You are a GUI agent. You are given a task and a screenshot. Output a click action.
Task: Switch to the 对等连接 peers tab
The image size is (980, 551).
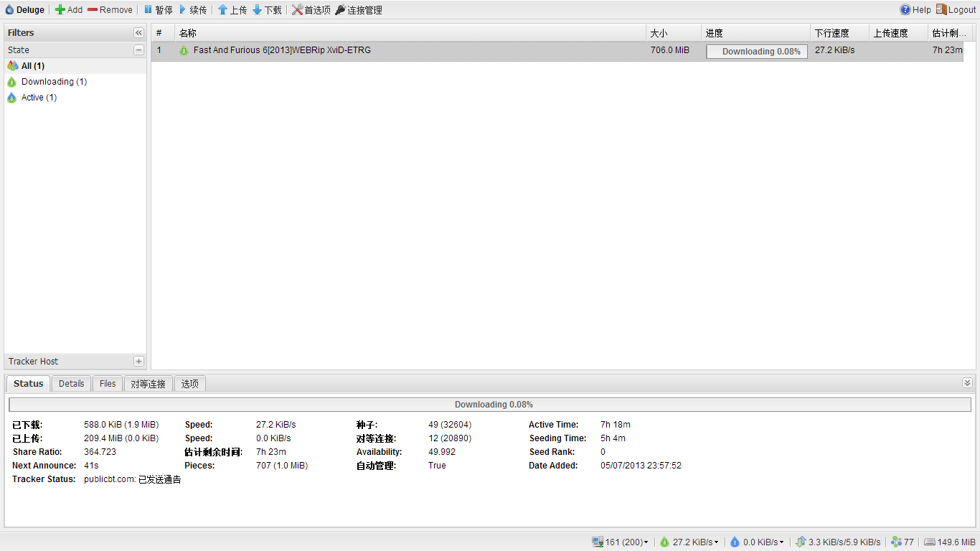(149, 384)
